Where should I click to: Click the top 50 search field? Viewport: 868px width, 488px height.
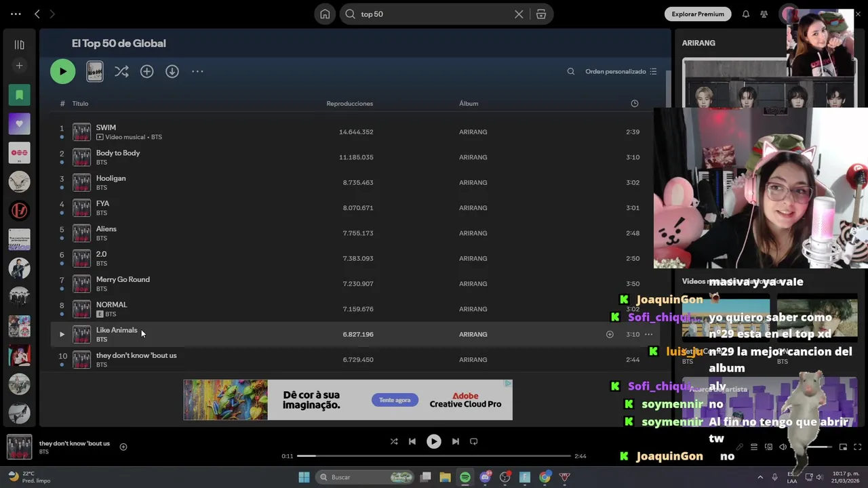434,14
